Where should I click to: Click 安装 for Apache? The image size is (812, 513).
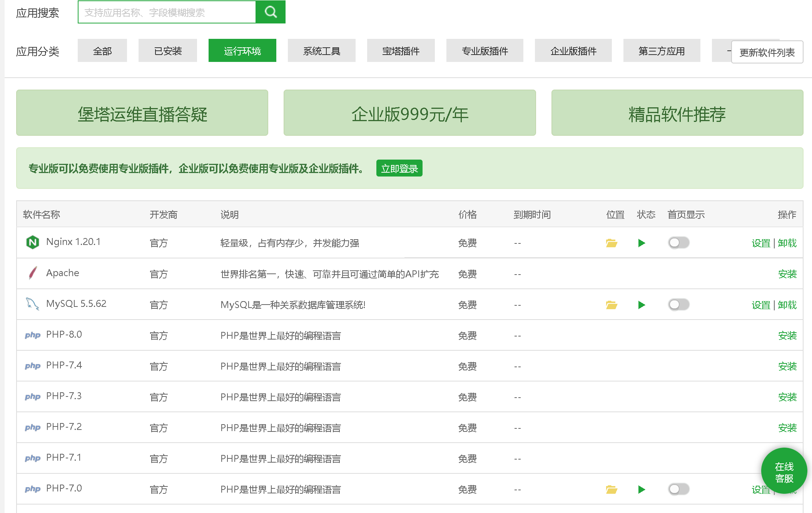click(x=787, y=274)
